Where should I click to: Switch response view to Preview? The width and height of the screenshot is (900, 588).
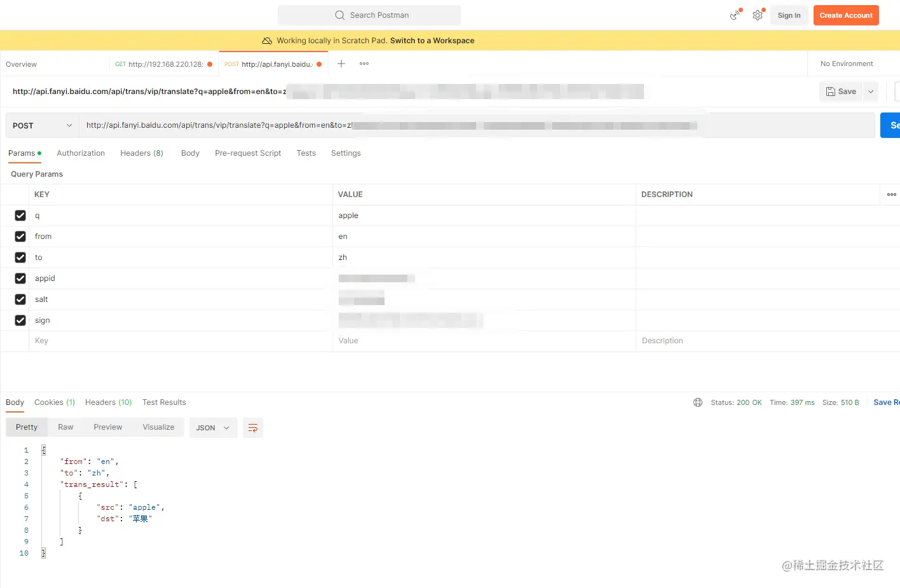108,427
